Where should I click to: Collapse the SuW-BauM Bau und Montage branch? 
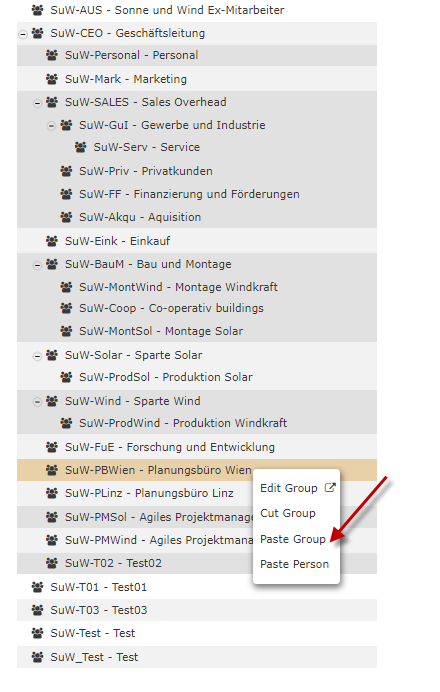pos(37,265)
